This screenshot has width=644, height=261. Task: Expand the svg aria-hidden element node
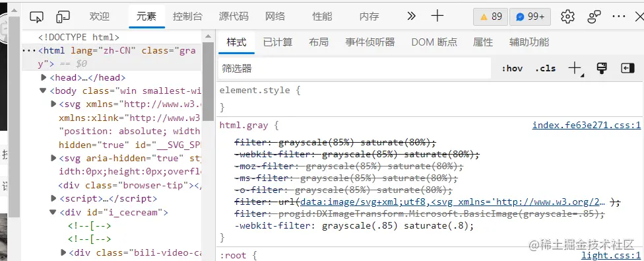[x=53, y=158]
